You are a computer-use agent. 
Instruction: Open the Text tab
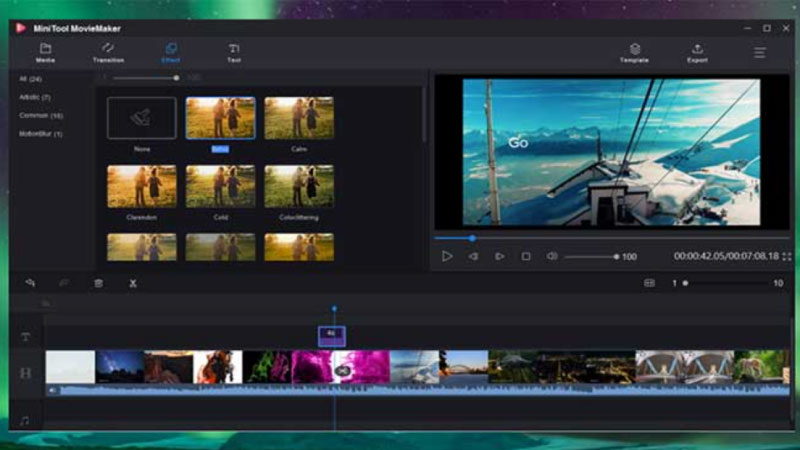233,52
